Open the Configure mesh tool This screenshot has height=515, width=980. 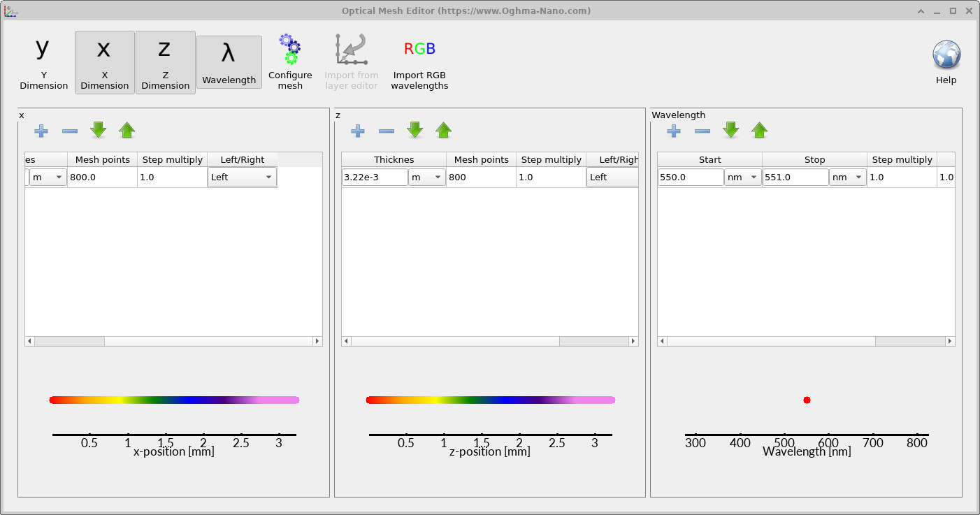[290, 59]
